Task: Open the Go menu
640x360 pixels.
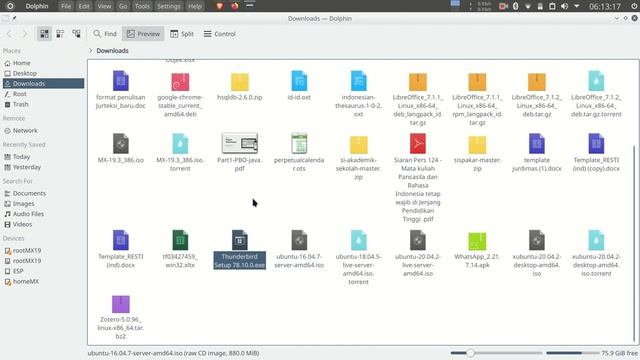Action: click(x=123, y=6)
